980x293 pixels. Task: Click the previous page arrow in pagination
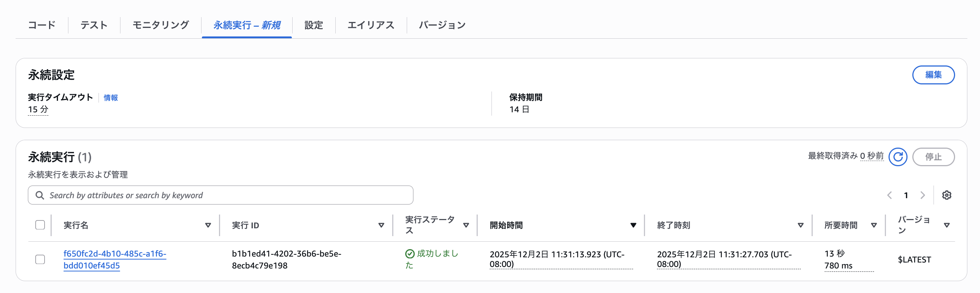click(889, 195)
